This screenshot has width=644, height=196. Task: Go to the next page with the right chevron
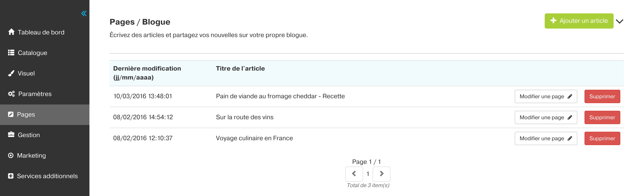pos(381,174)
